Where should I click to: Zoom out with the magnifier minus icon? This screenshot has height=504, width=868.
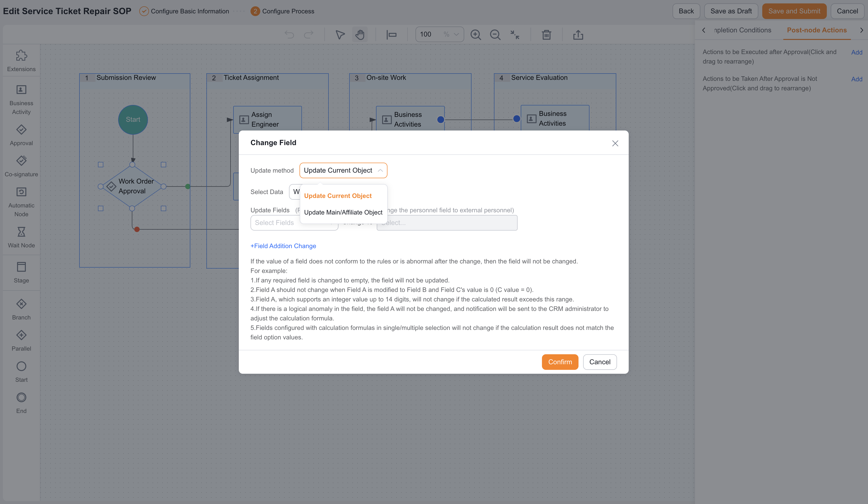click(x=495, y=34)
